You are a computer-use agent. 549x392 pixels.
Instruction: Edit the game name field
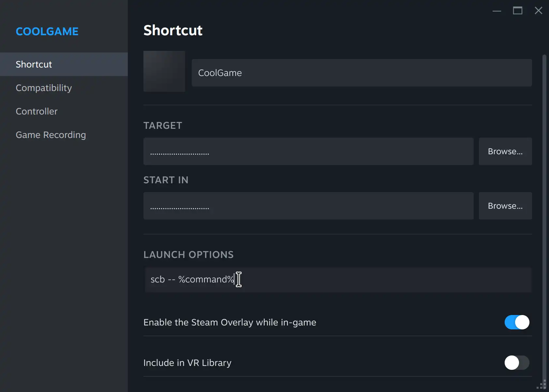click(361, 73)
